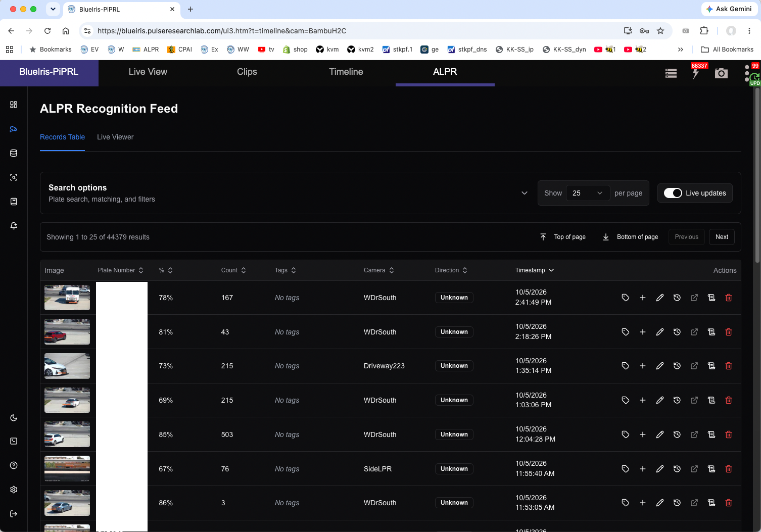Click the logout icon in left sidebar

14,514
